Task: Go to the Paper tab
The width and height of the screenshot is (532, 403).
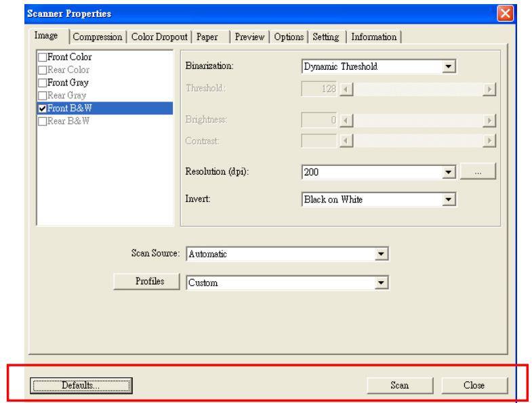Action: pyautogui.click(x=211, y=37)
